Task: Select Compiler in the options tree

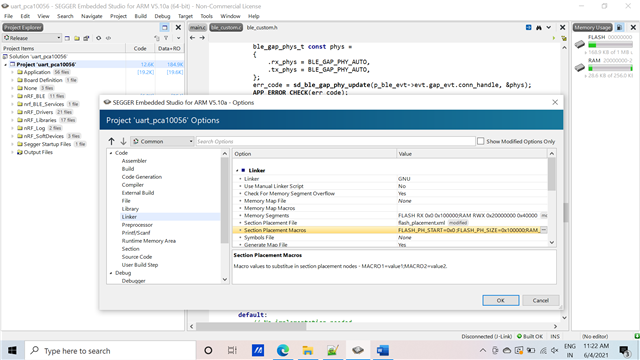Action: 133,185
